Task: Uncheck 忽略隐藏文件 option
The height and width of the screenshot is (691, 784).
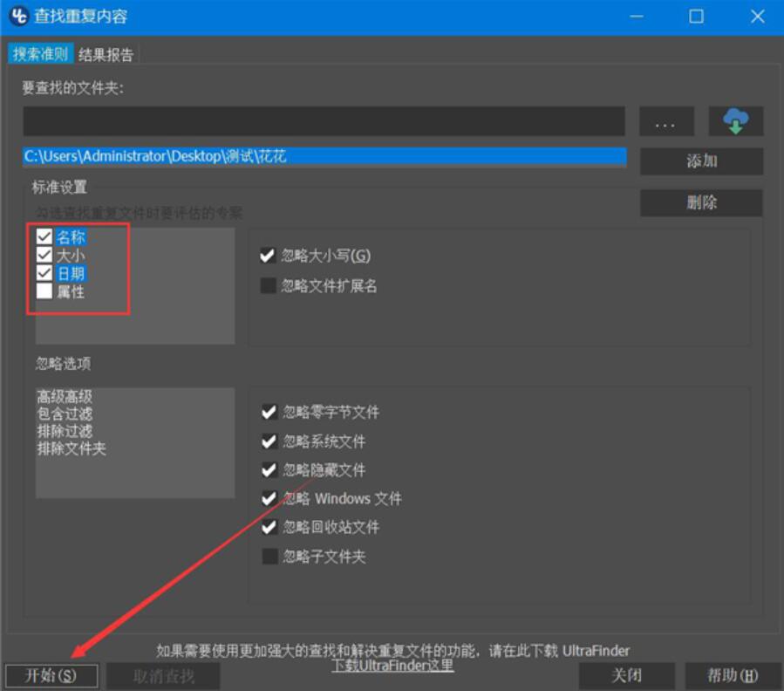Action: 269,470
